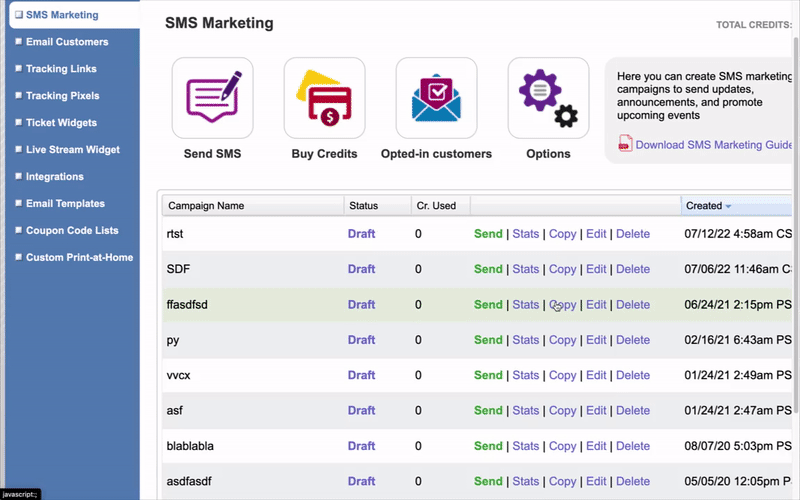Select the campaign name 'blablabla'
This screenshot has height=500, width=800.
pyautogui.click(x=190, y=446)
